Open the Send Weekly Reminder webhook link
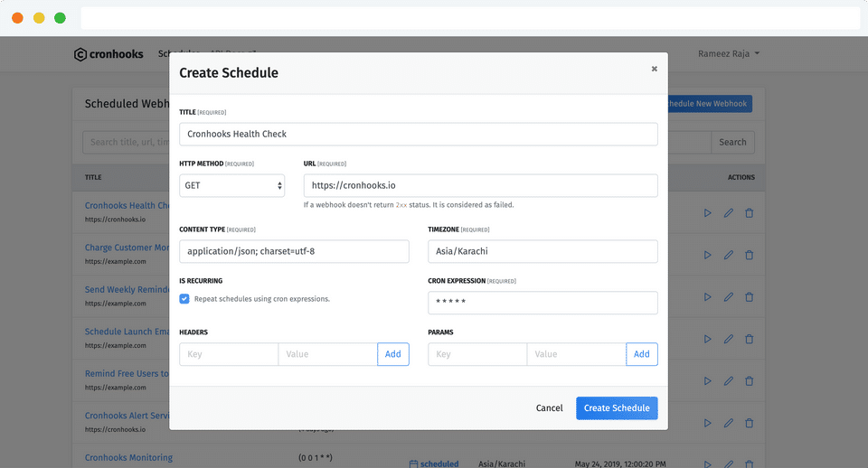The width and height of the screenshot is (868, 468). point(127,289)
